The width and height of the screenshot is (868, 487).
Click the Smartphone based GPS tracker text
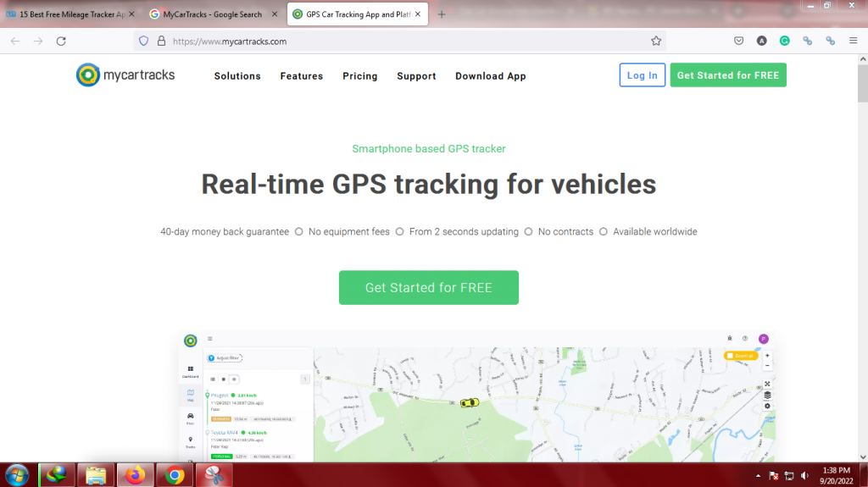point(428,149)
